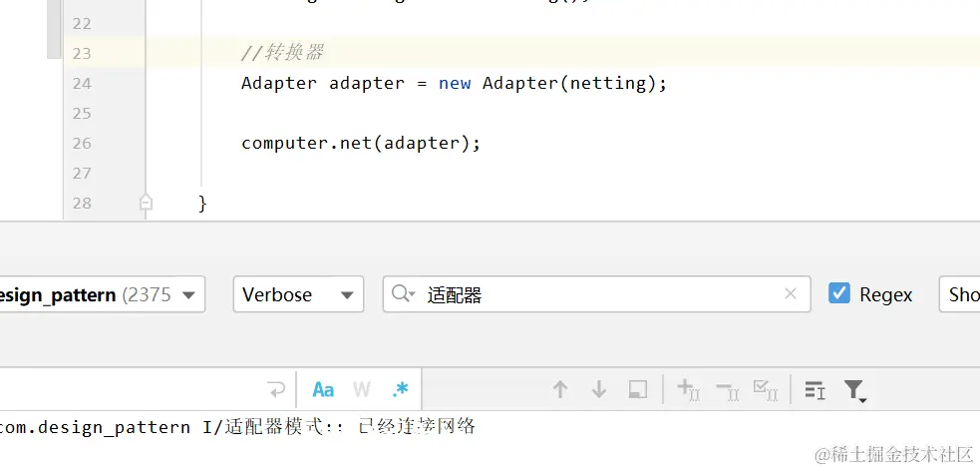Open search history magnifier dropdown
Image resolution: width=980 pixels, height=471 pixels.
click(403, 293)
